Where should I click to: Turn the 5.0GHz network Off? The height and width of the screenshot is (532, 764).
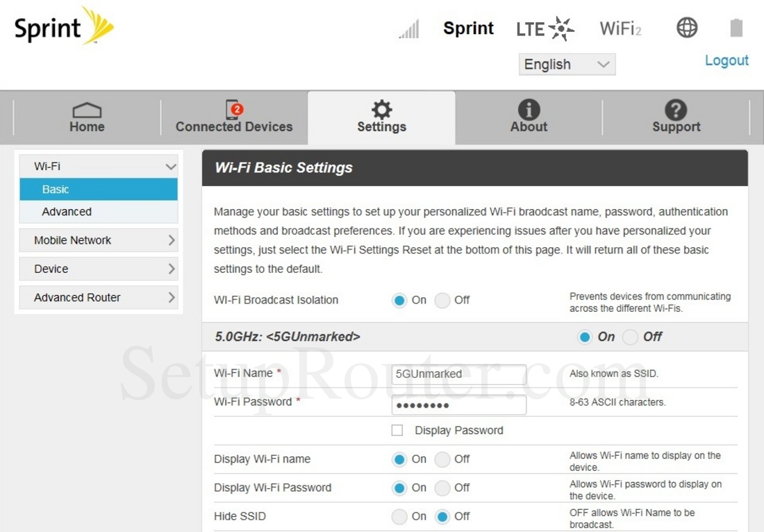[630, 337]
